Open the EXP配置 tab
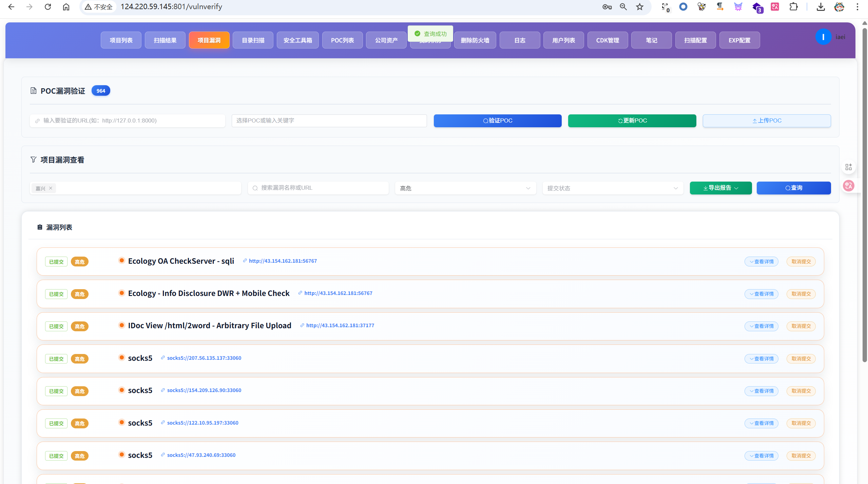Image resolution: width=868 pixels, height=484 pixels. click(740, 40)
